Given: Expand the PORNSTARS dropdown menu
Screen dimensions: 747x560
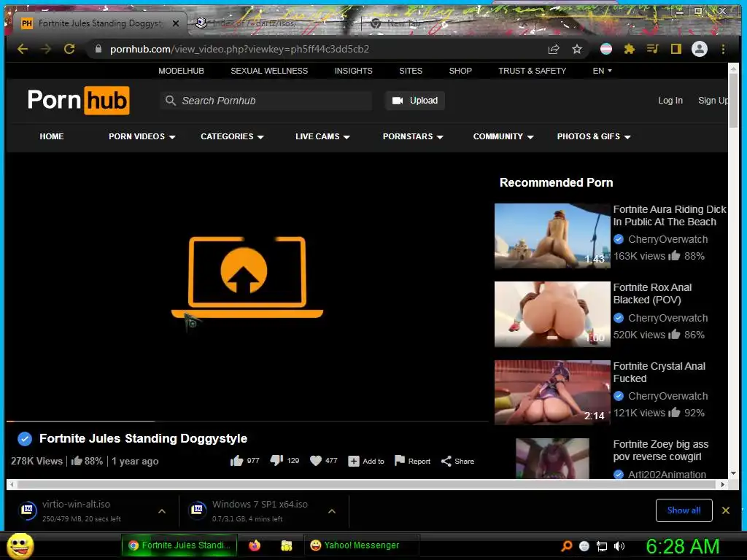Looking at the screenshot, I should click(x=413, y=136).
